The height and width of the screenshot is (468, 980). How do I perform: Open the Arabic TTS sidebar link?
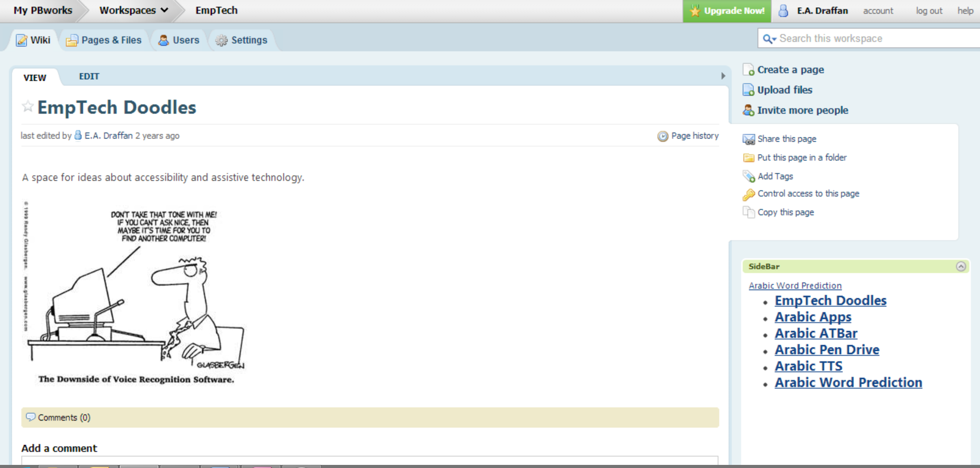click(x=809, y=366)
